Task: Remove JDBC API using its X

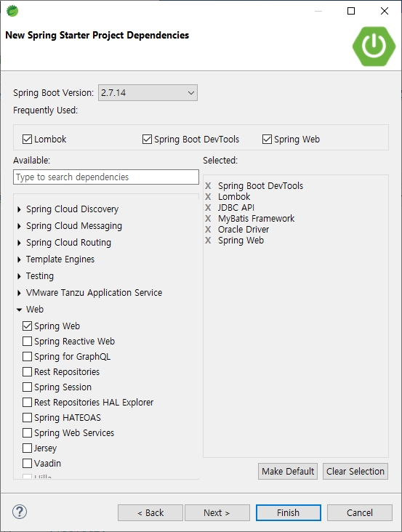Action: pos(208,207)
